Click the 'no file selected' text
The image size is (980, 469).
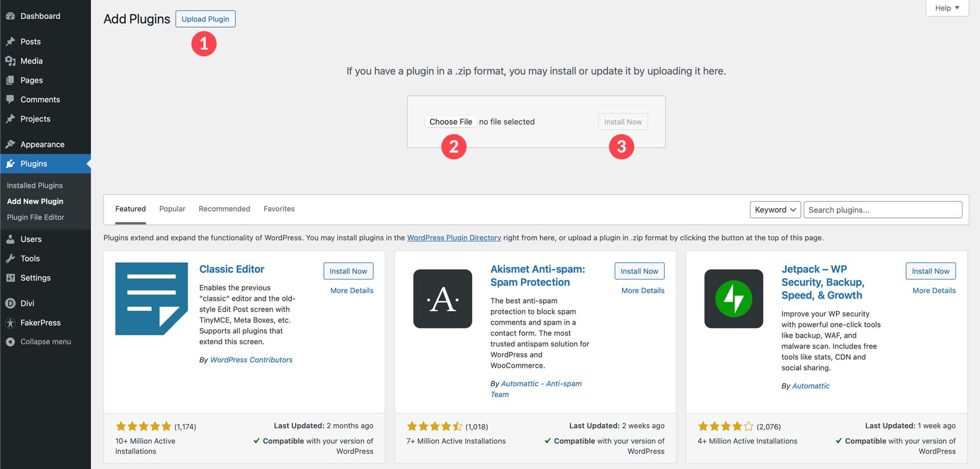coord(507,122)
